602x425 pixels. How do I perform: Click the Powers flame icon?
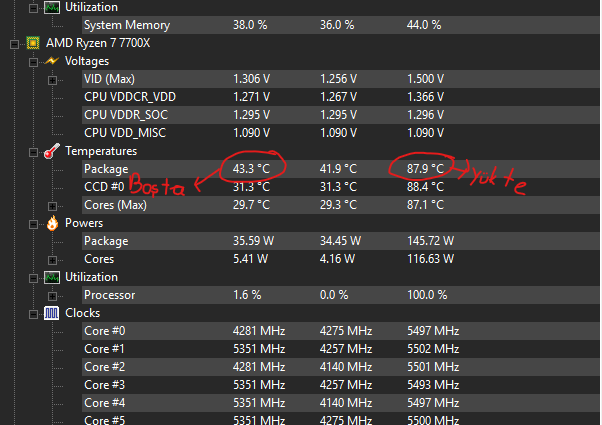50,223
